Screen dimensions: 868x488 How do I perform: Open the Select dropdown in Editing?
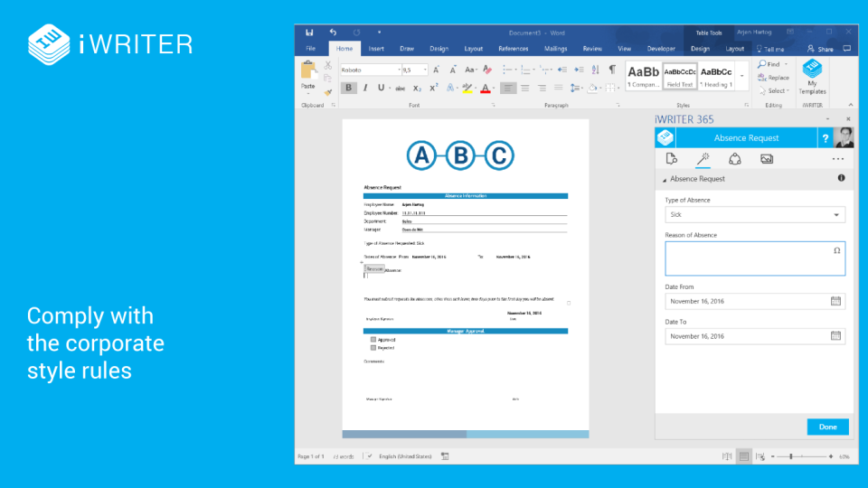point(775,90)
